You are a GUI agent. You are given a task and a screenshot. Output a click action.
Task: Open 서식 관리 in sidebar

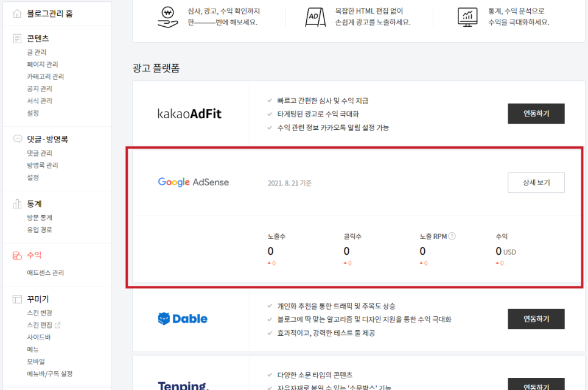tap(40, 101)
